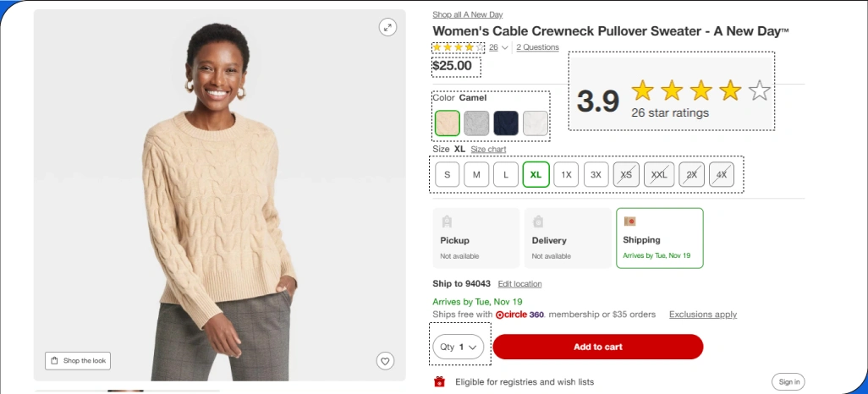868x394 pixels.
Task: Click Add to cart button
Action: (x=597, y=347)
